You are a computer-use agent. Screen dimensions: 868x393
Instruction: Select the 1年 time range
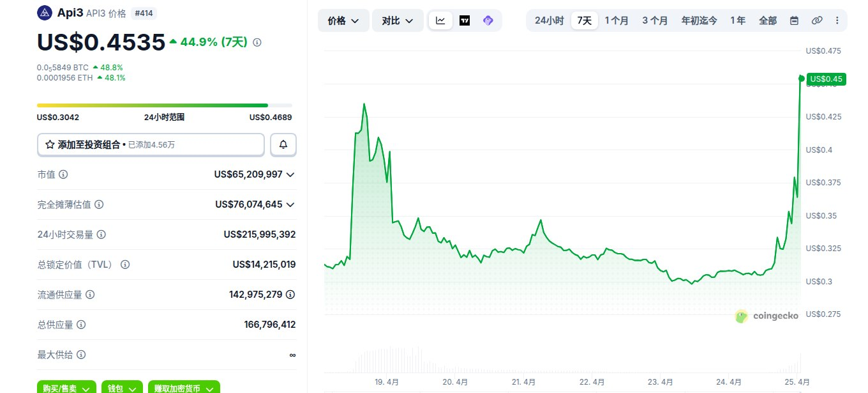pos(737,20)
